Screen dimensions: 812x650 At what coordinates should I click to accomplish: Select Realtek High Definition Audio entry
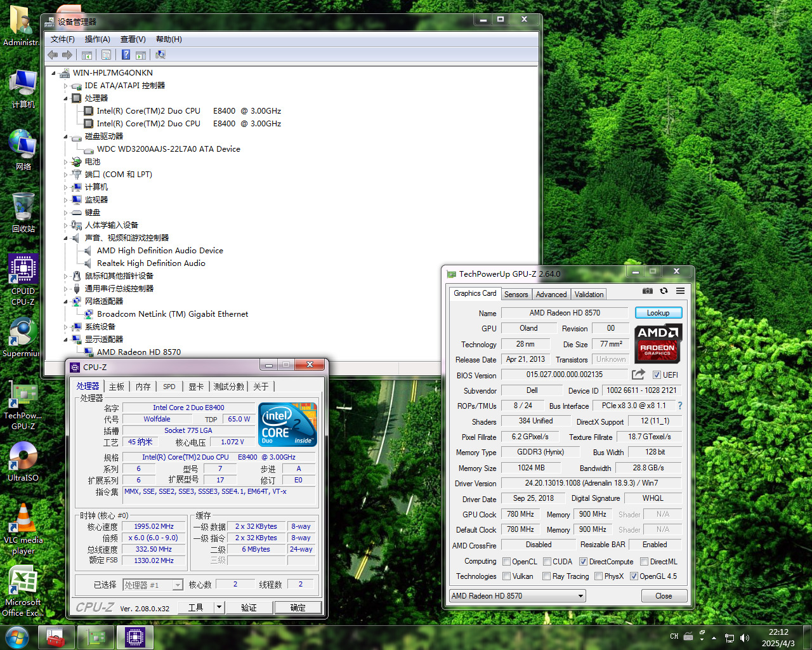click(x=151, y=263)
